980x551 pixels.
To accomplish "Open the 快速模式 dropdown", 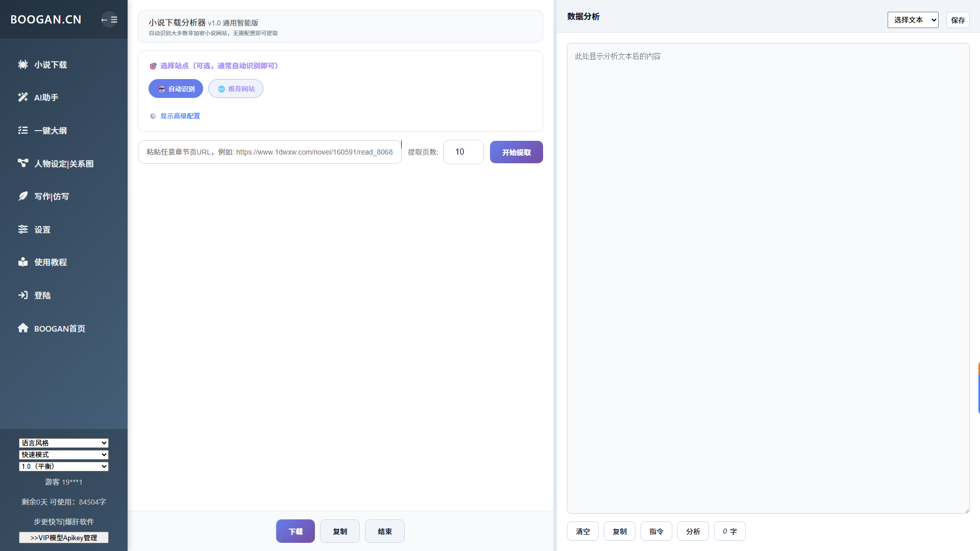I will click(64, 455).
